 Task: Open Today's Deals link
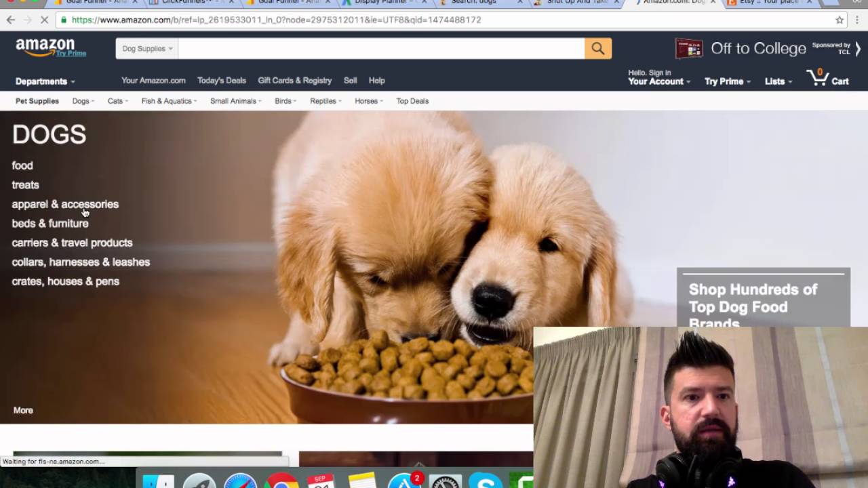coord(222,80)
